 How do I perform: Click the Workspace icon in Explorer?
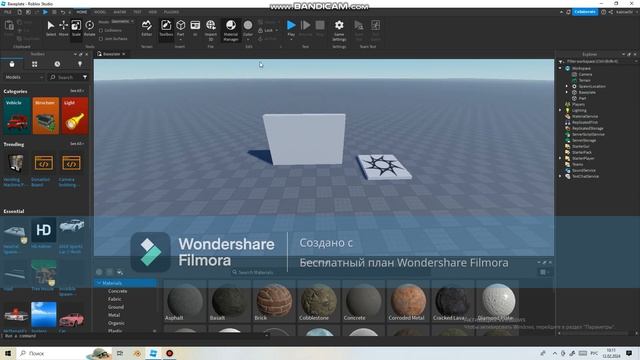point(568,68)
